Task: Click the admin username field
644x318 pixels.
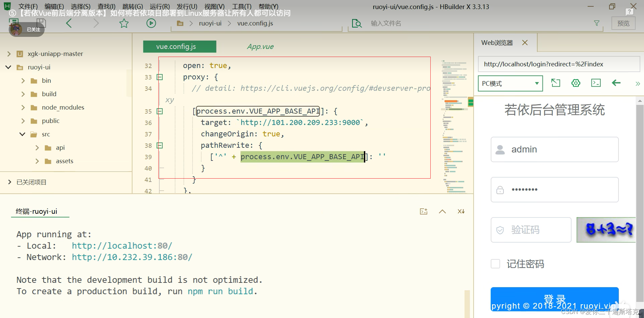Action: (x=554, y=149)
